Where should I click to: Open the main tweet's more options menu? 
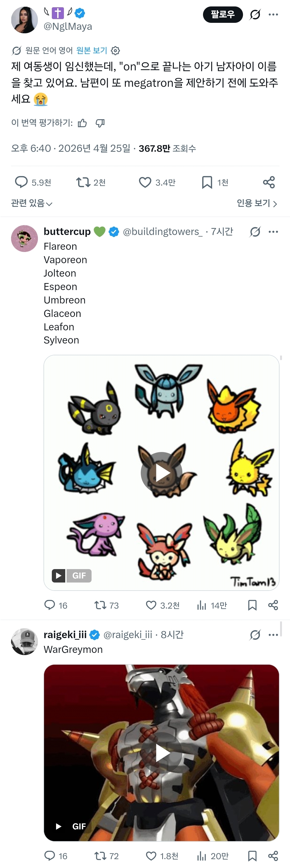(273, 15)
